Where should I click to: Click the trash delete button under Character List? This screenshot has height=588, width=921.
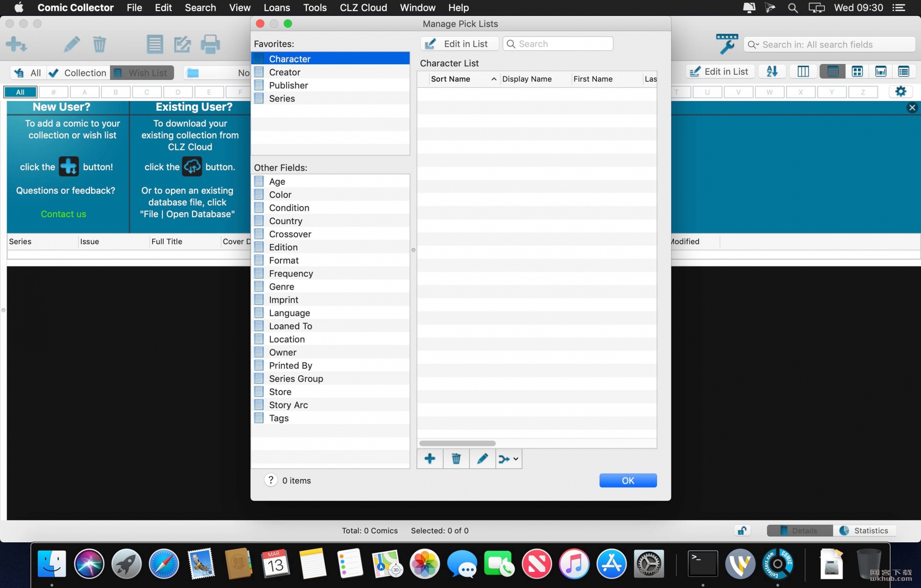(x=456, y=459)
